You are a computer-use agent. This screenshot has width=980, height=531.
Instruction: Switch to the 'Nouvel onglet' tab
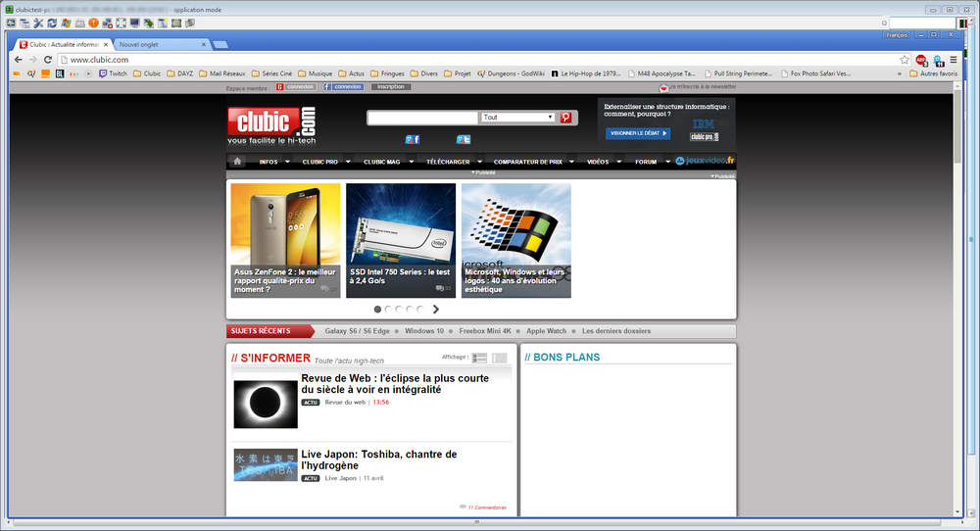click(160, 44)
